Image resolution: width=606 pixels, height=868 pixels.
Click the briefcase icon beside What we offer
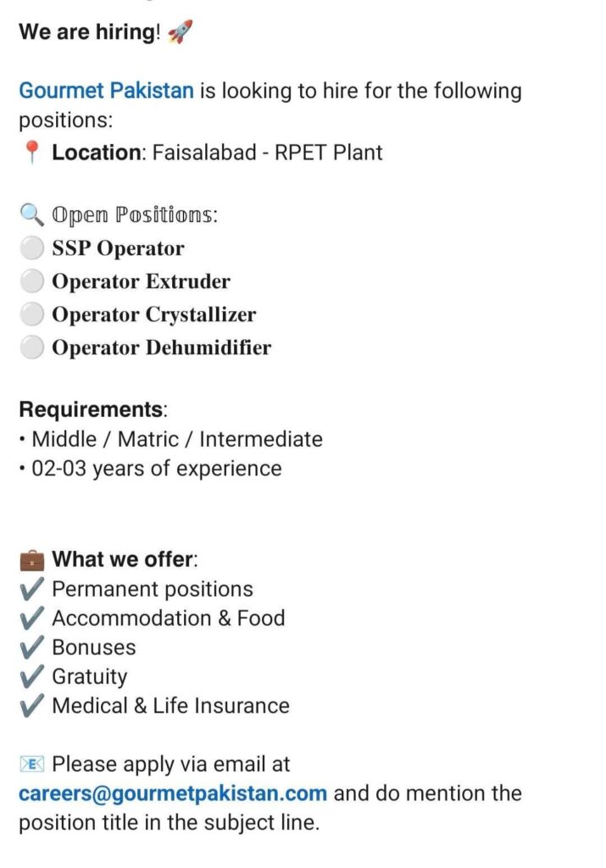31,560
